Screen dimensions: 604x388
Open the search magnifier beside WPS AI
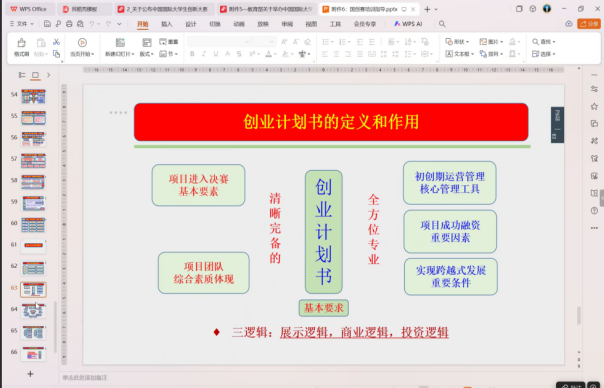(442, 24)
